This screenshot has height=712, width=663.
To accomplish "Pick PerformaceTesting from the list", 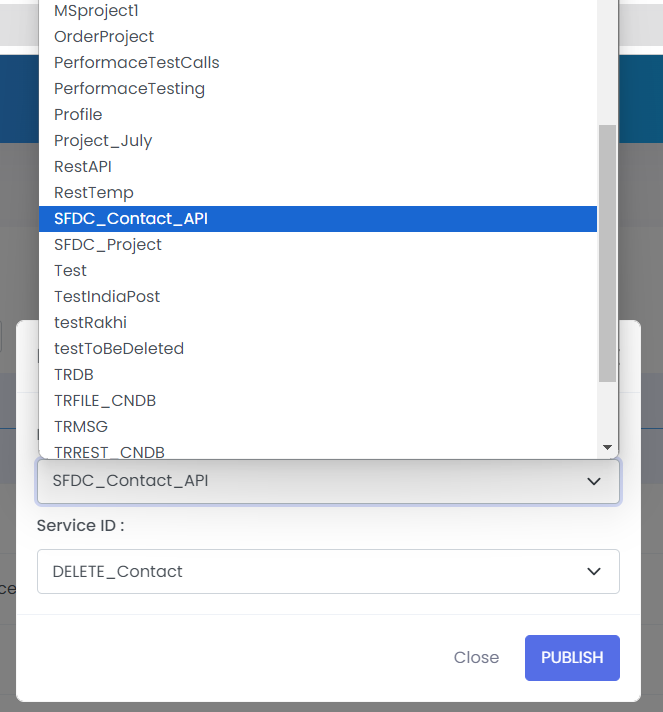I will 318,89.
